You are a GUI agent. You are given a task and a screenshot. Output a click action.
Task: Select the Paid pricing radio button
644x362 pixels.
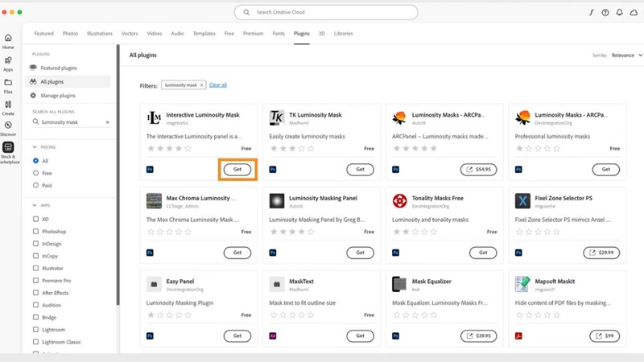[35, 184]
